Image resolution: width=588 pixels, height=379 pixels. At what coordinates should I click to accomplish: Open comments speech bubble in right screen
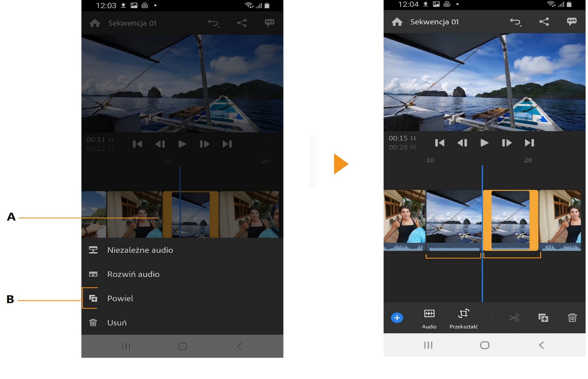571,22
